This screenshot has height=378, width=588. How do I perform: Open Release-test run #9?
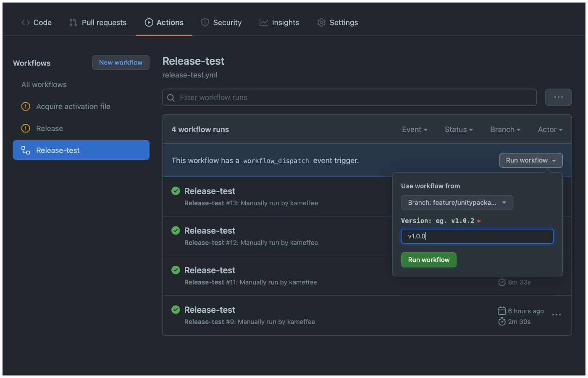pyautogui.click(x=210, y=310)
